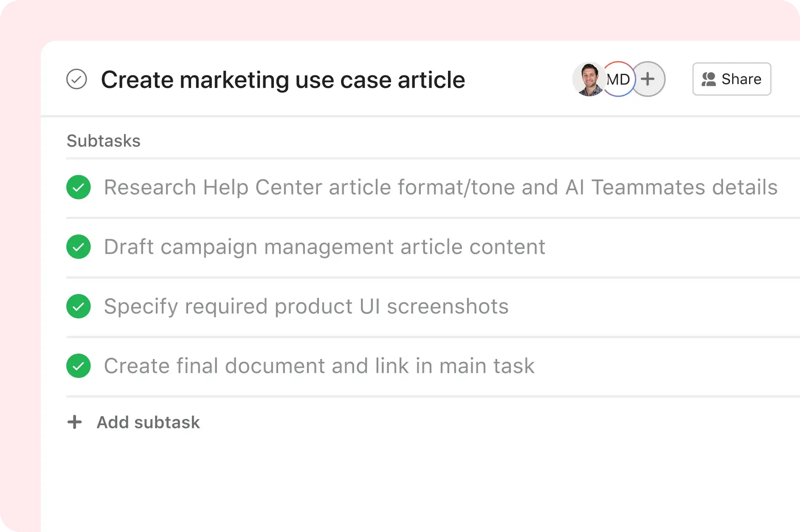Viewport: 800px width, 532px height.
Task: Toggle completion of 'Draft campaign management article content'
Action: click(79, 246)
